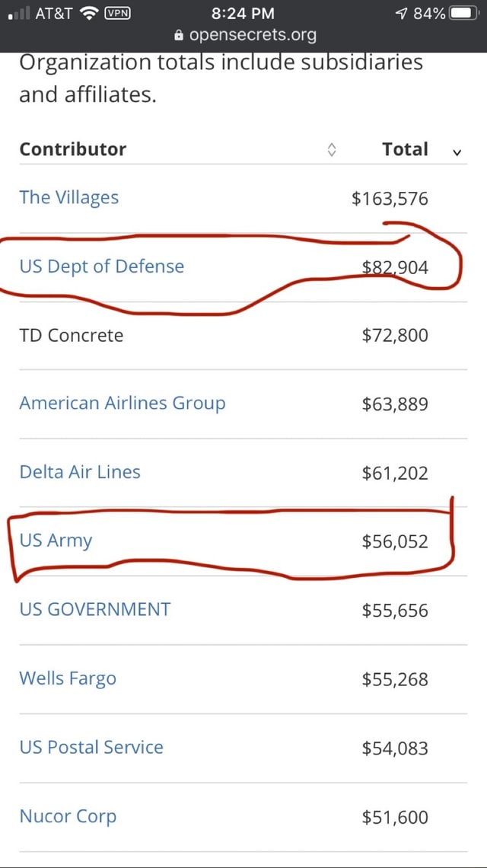This screenshot has width=487, height=868.
Task: Open the American Airlines Group link
Action: 123,403
